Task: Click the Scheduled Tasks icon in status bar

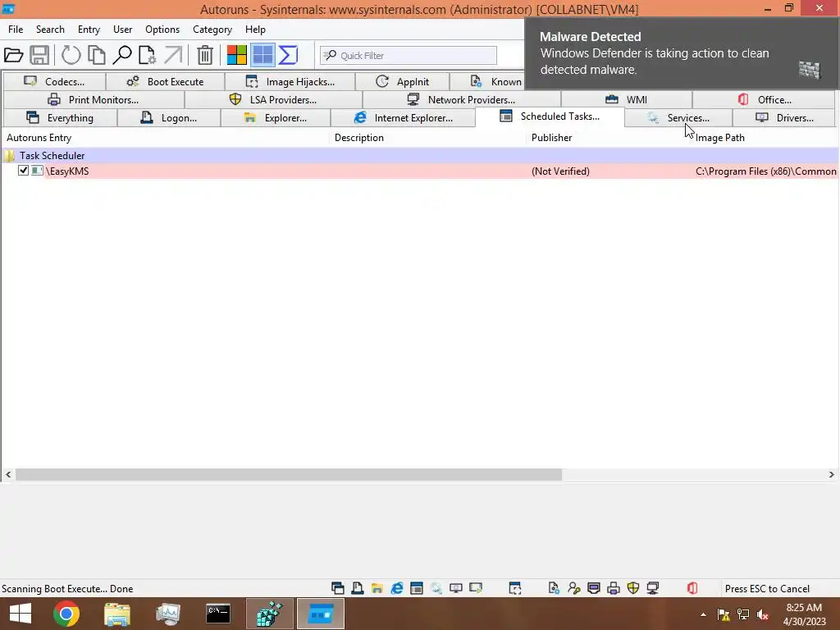Action: [416, 588]
